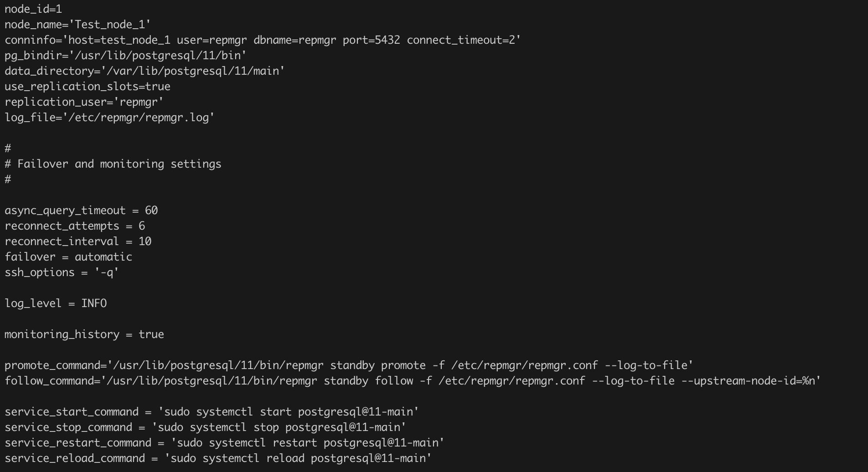868x472 pixels.
Task: Click the replication_user 'repmgr' line
Action: (x=84, y=102)
